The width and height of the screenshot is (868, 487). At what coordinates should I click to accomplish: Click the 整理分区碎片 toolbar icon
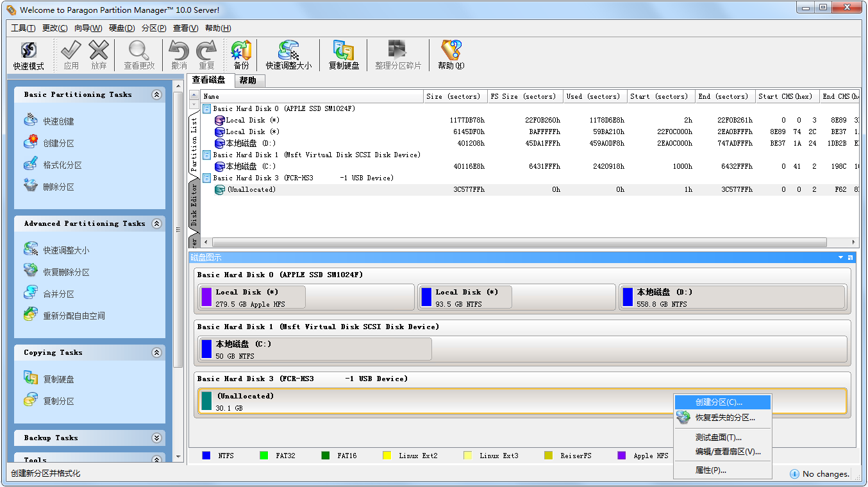(398, 55)
